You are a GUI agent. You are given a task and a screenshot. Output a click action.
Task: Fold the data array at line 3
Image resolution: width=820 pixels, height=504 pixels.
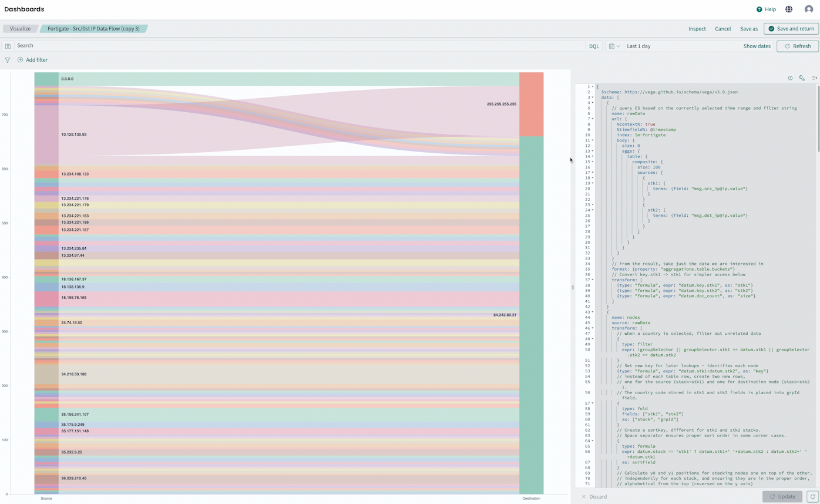click(593, 98)
